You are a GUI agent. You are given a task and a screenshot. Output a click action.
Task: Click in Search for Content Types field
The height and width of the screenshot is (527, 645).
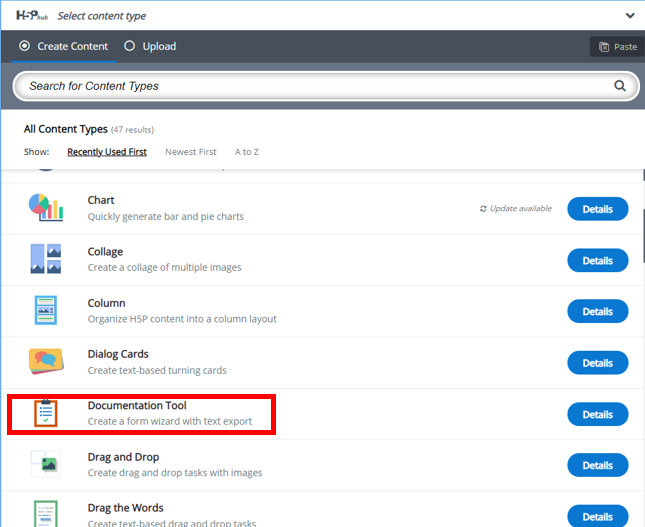coord(310,86)
